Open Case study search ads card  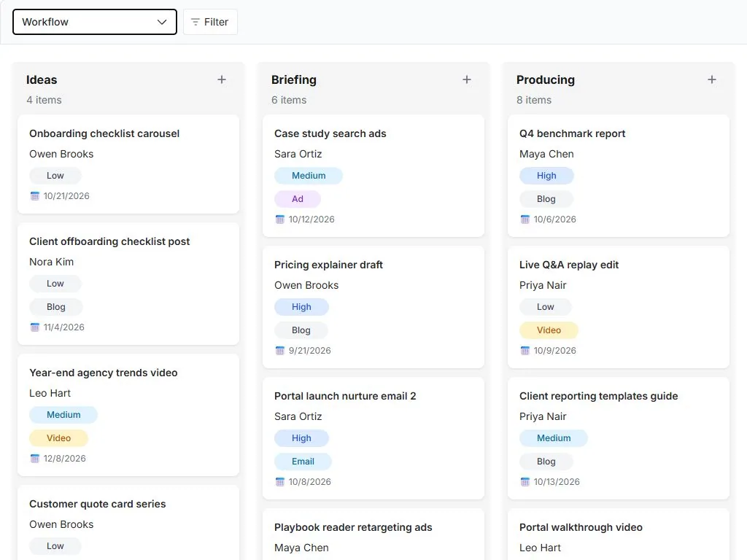[x=373, y=176]
